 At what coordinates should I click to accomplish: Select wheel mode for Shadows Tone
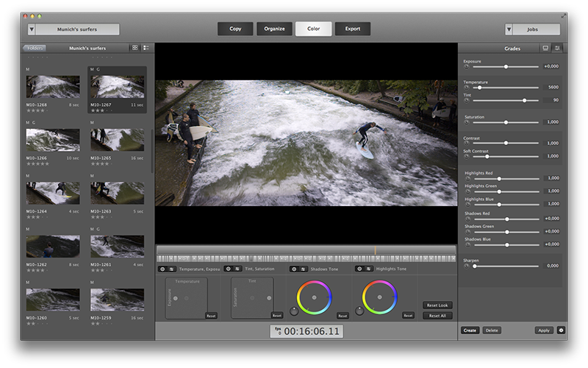pyautogui.click(x=294, y=269)
